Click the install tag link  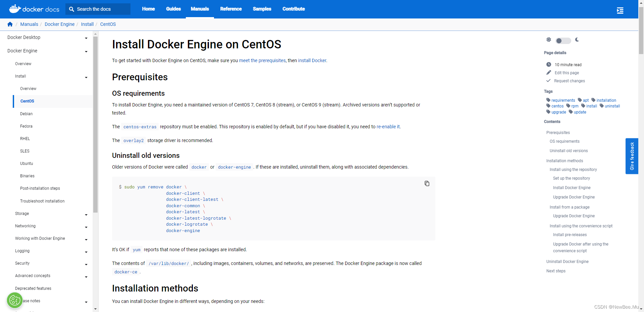pos(592,106)
